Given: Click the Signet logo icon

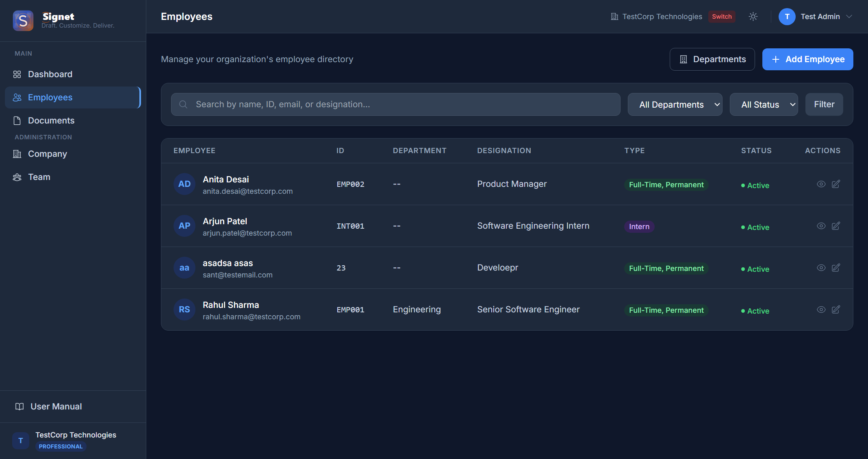Looking at the screenshot, I should pos(23,20).
